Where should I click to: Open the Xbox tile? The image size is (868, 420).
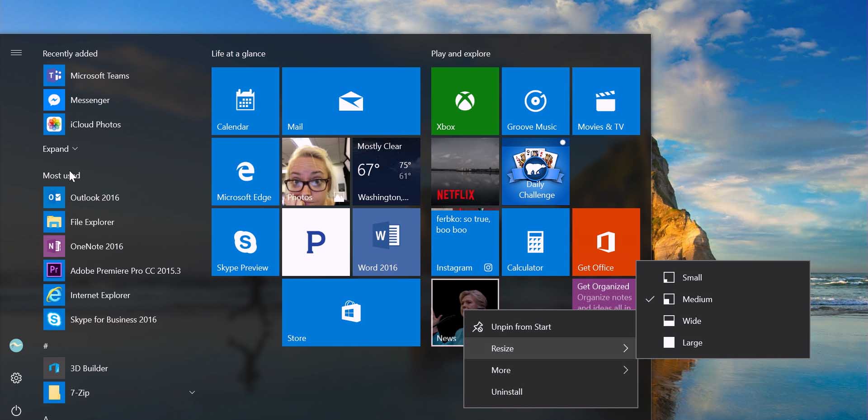[x=465, y=101]
